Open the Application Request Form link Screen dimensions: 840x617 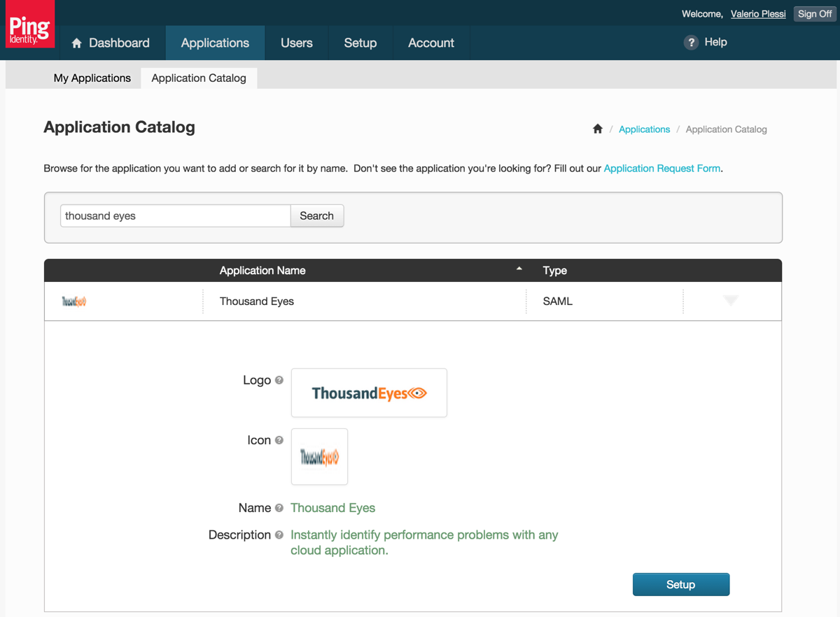click(x=662, y=169)
